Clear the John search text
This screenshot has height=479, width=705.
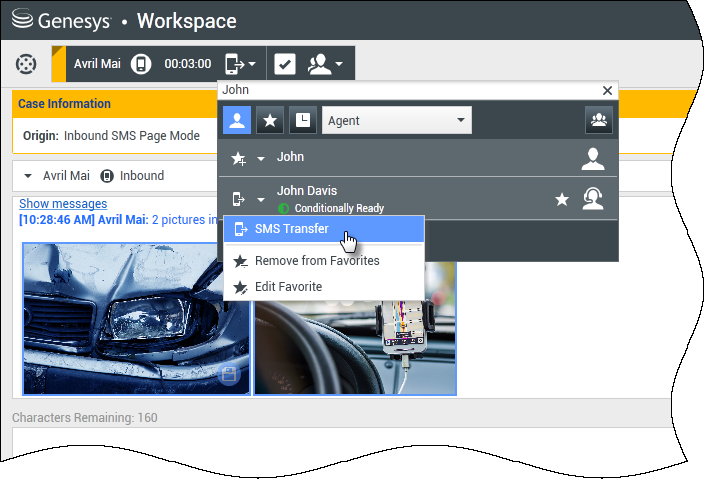pyautogui.click(x=607, y=90)
